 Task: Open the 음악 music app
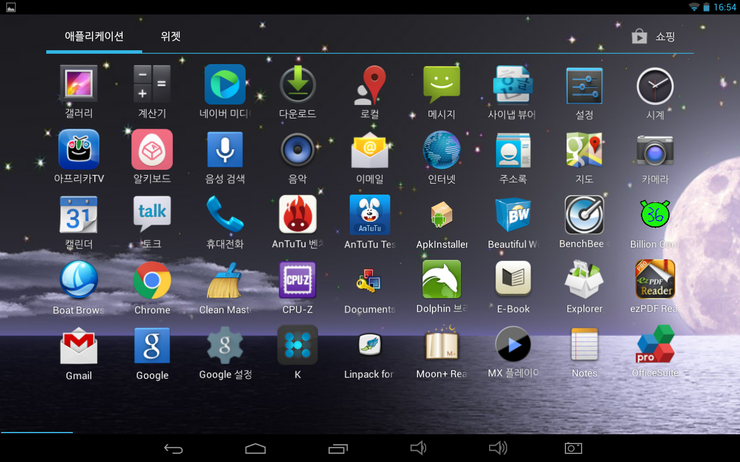pos(297,150)
